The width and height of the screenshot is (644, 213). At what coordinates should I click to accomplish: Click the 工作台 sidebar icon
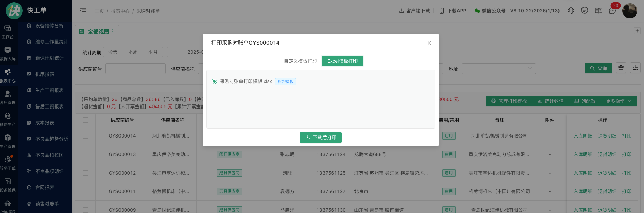click(8, 31)
